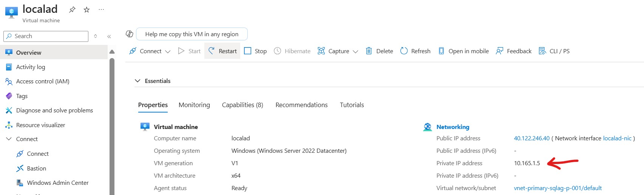
Task: Click the sidebar scrollbar up arrow
Action: (x=112, y=52)
